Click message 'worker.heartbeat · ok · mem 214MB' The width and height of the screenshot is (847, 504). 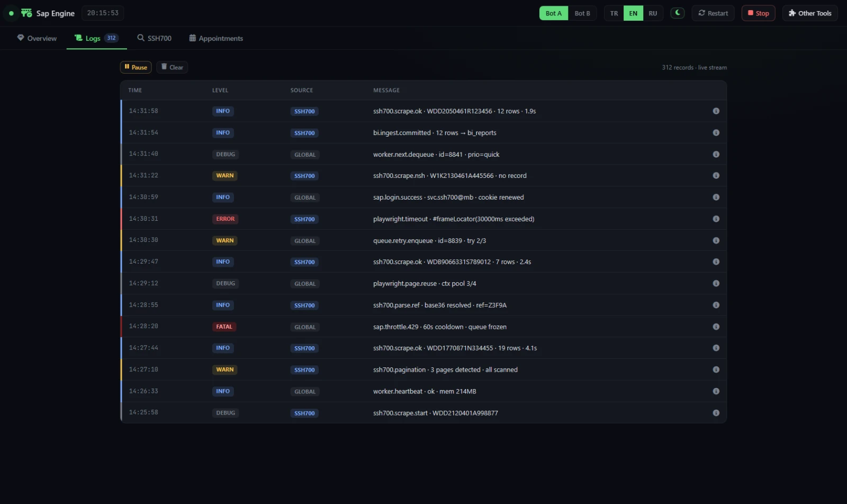[425, 392]
